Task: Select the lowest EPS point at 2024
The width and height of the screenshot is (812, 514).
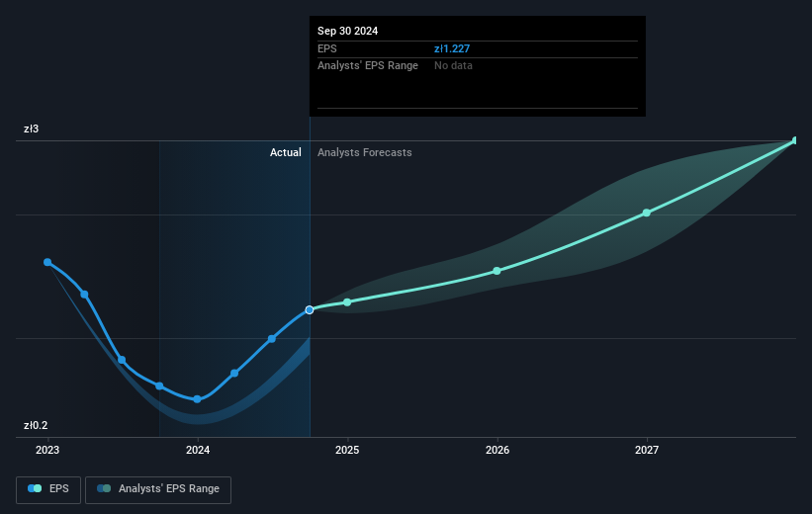Action: [x=197, y=399]
